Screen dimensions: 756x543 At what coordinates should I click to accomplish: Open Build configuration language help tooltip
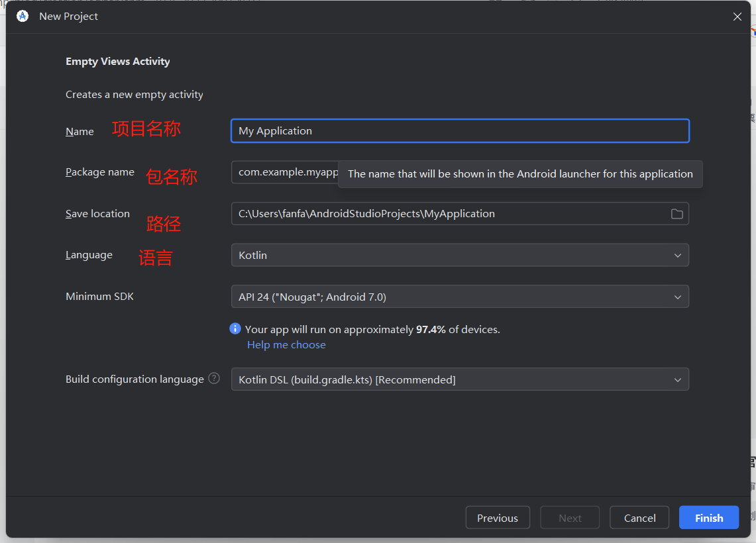[214, 379]
